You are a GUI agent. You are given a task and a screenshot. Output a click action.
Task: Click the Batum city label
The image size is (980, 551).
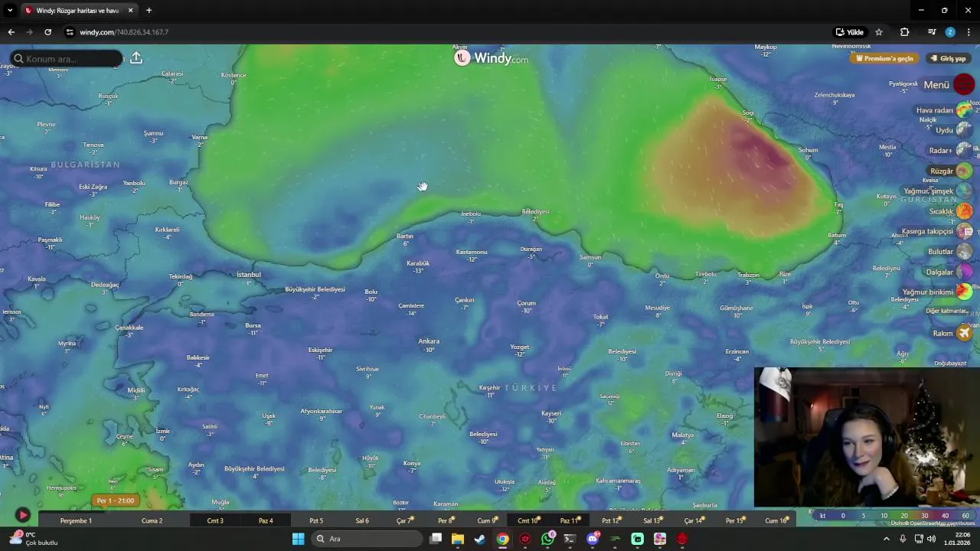[x=837, y=235]
